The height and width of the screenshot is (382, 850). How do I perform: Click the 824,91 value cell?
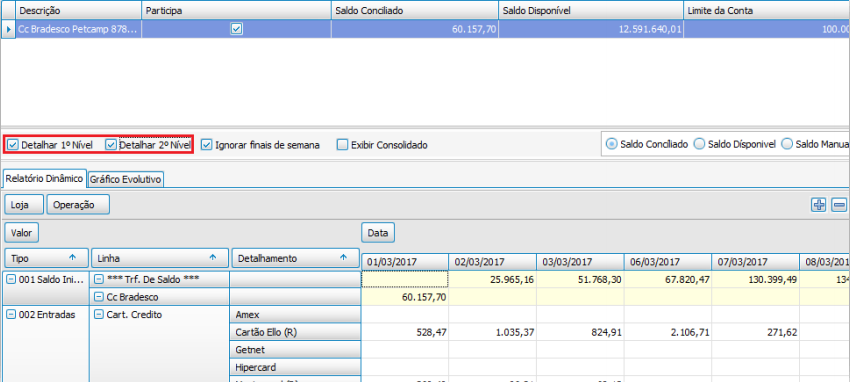pos(580,332)
